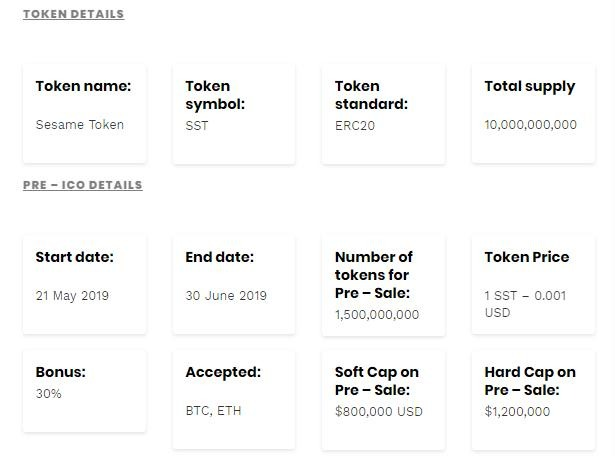Select the 21 May 2019 date text
The height and width of the screenshot is (460, 615).
click(72, 296)
